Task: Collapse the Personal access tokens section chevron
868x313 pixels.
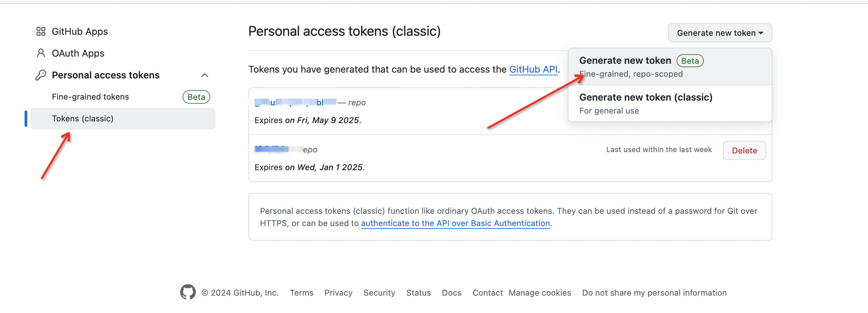Action: [x=205, y=75]
